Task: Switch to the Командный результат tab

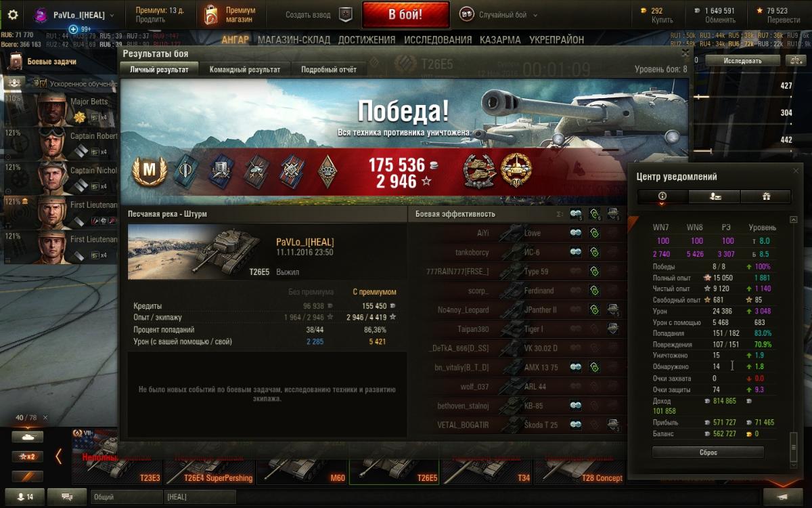Action: pyautogui.click(x=245, y=69)
